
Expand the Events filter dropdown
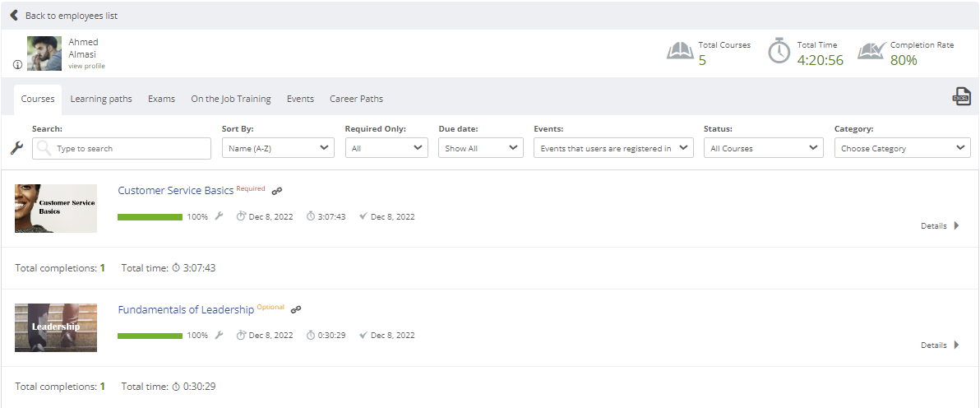click(613, 148)
